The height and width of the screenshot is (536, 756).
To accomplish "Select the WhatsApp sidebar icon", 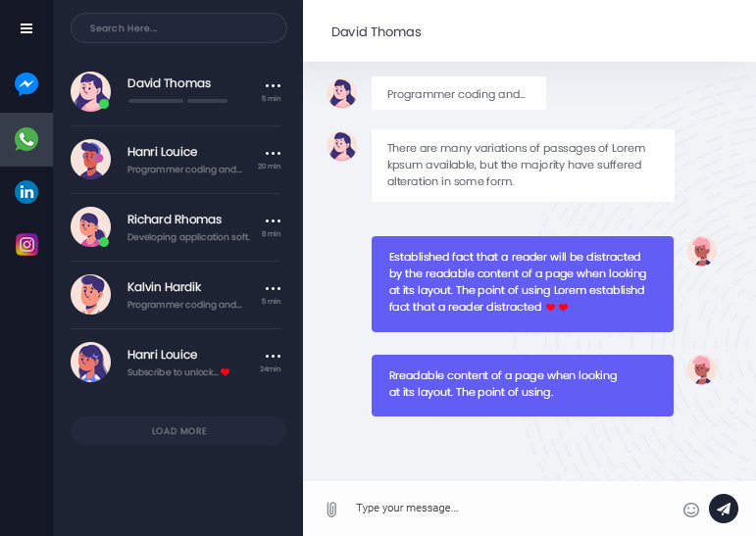I will [26, 139].
